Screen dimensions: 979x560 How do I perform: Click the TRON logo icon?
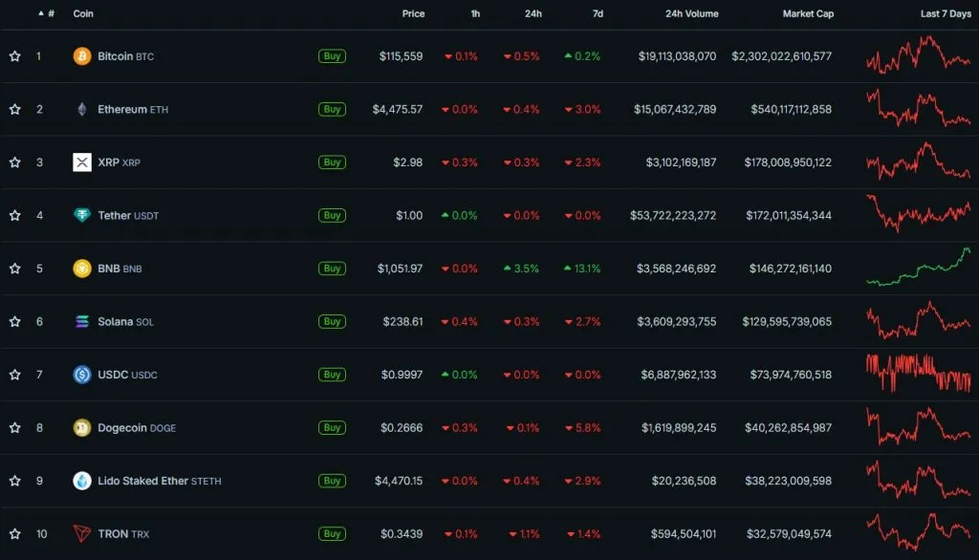pos(82,533)
